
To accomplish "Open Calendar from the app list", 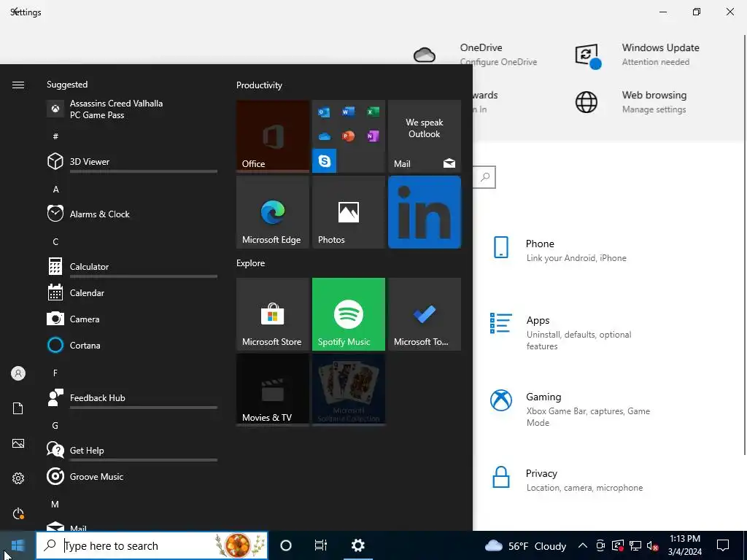I will coord(132,293).
